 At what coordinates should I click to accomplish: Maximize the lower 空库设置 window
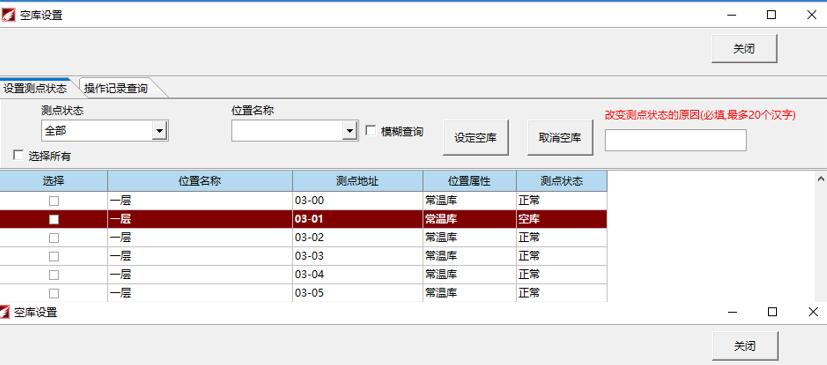[772, 312]
